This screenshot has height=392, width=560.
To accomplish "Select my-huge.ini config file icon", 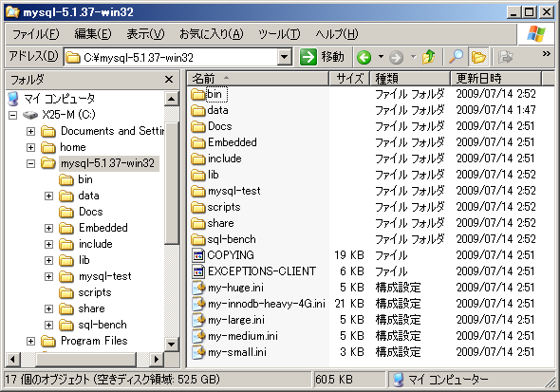I will (x=198, y=288).
